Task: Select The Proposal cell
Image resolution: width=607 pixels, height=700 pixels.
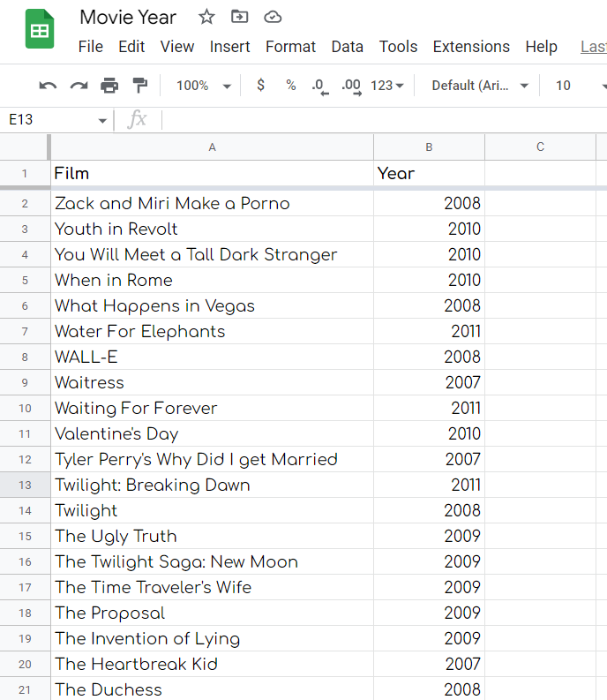Action: (x=212, y=613)
